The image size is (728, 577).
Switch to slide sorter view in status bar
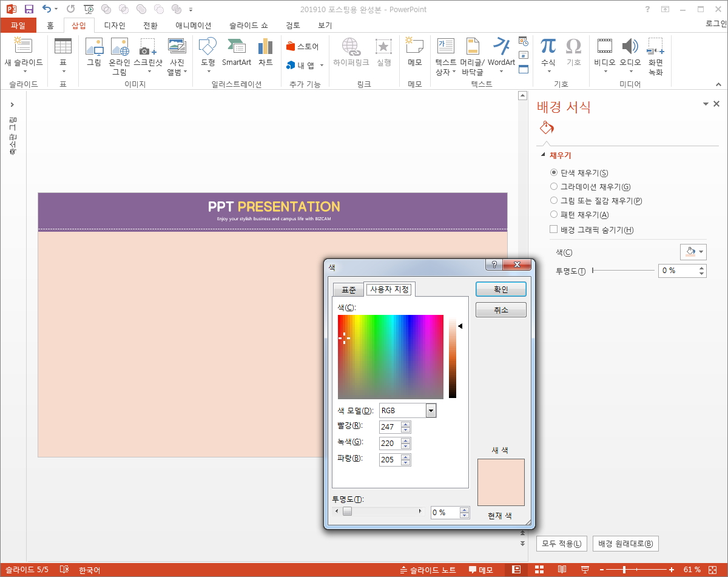click(539, 570)
